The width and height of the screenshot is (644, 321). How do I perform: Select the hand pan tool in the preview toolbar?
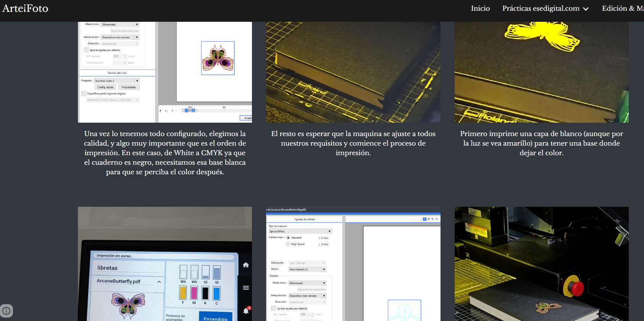428,219
